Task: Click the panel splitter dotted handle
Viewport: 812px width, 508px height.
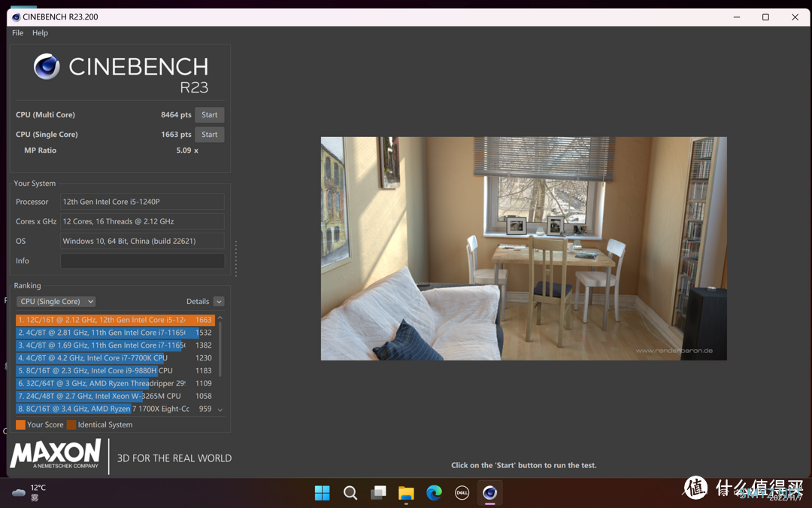Action: 236,258
